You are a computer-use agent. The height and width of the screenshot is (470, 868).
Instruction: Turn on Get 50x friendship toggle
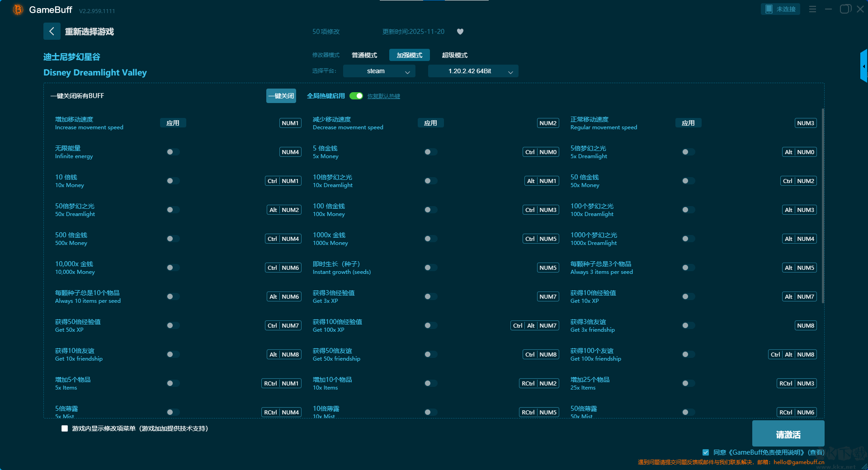click(x=431, y=354)
